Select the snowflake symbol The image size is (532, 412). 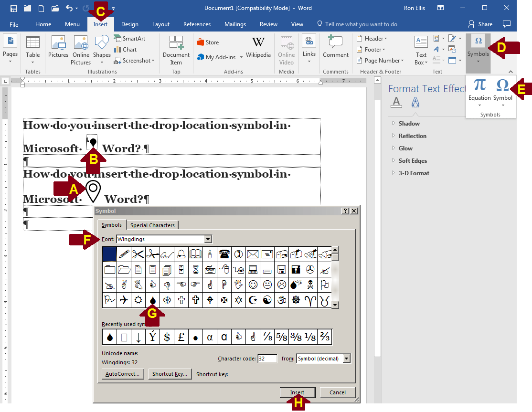[x=167, y=300]
